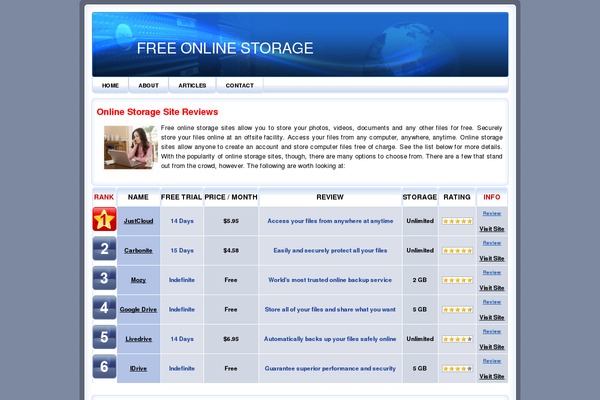Click 'Guarantee superior performance and security'

coord(330,368)
